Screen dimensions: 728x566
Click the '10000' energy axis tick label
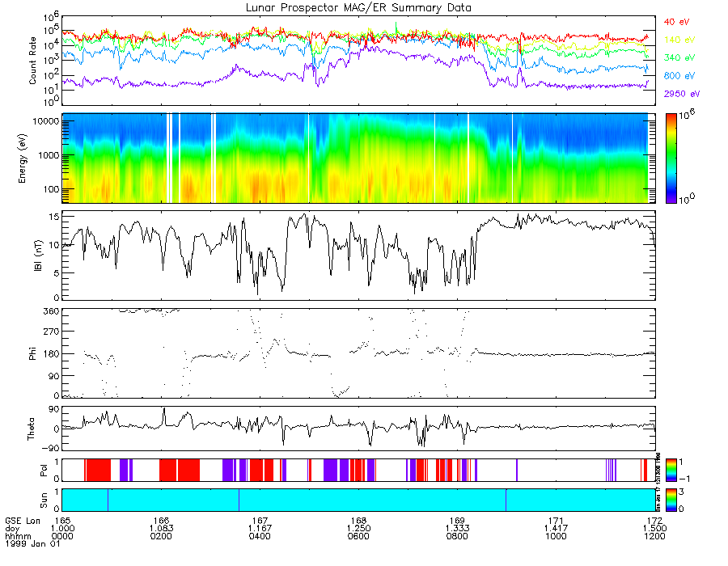[45, 121]
